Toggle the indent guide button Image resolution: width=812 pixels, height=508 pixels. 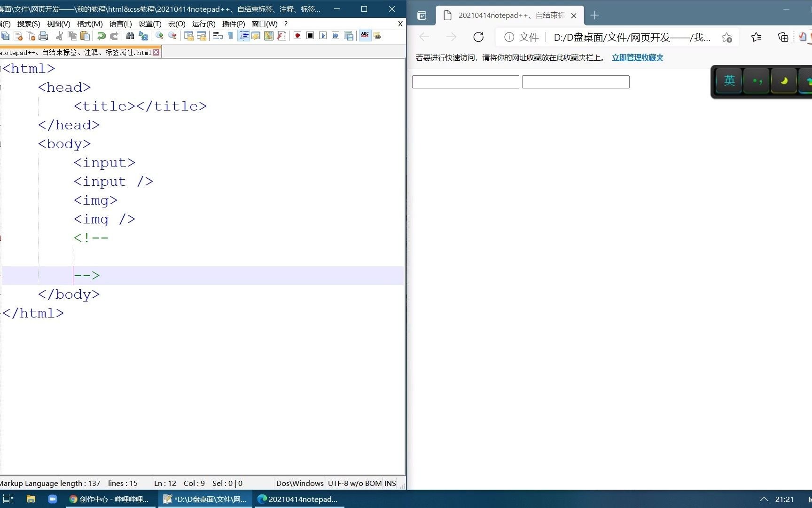pyautogui.click(x=243, y=36)
